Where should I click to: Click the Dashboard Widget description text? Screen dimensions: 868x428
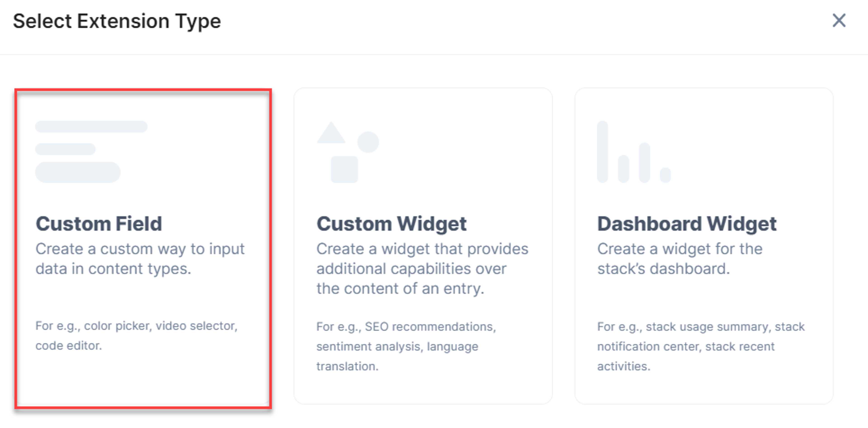pos(680,259)
